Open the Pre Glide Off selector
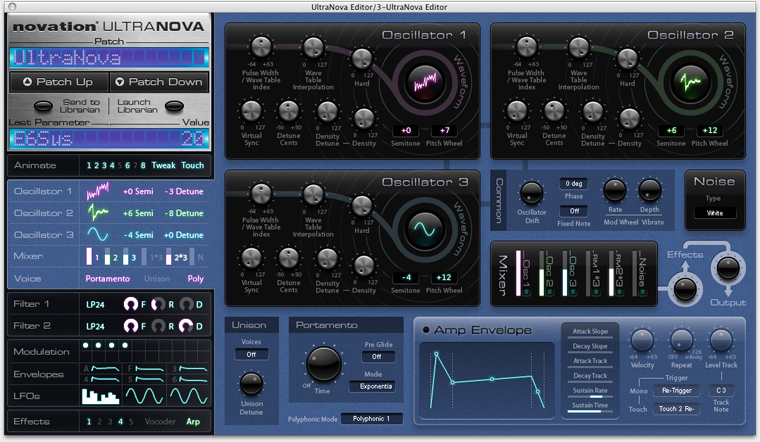Viewport: 760px width, 442px height. [377, 357]
